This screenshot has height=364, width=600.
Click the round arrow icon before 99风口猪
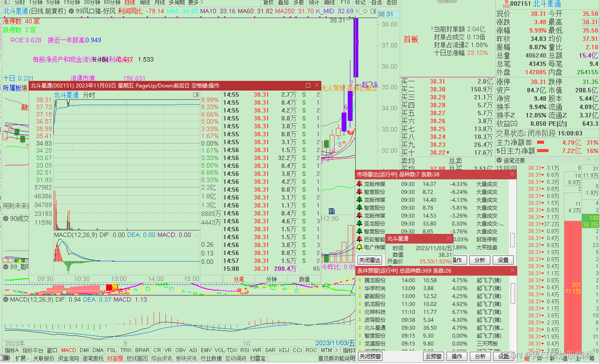pos(71,11)
